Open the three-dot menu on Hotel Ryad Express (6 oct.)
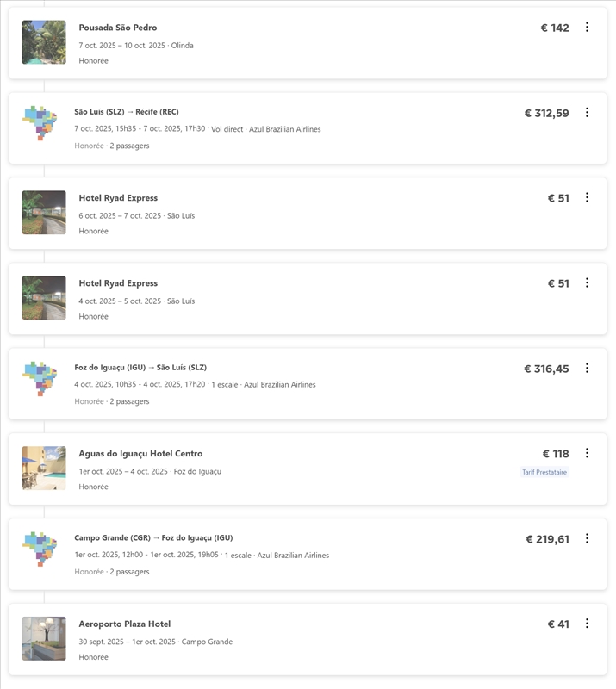 pyautogui.click(x=588, y=199)
